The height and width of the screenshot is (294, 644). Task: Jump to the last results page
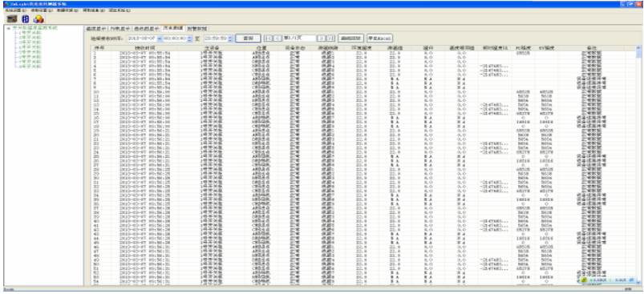331,38
